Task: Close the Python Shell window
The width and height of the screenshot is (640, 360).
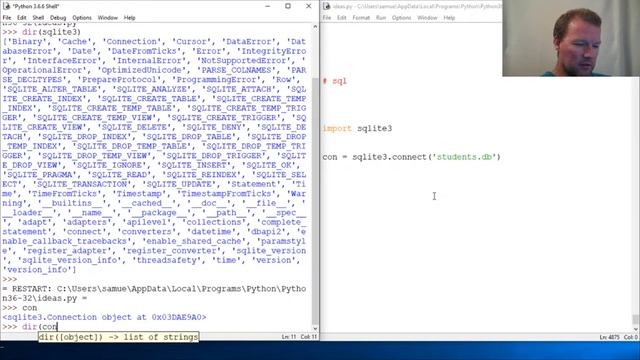Action: (309, 6)
